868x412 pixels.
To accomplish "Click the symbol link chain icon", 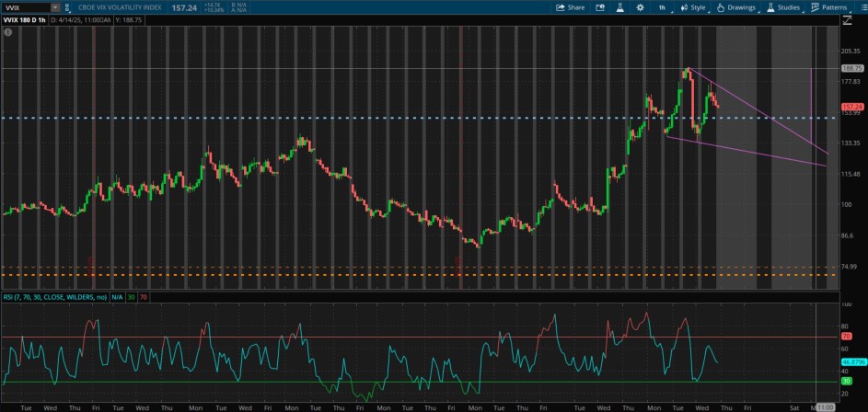I will (67, 7).
